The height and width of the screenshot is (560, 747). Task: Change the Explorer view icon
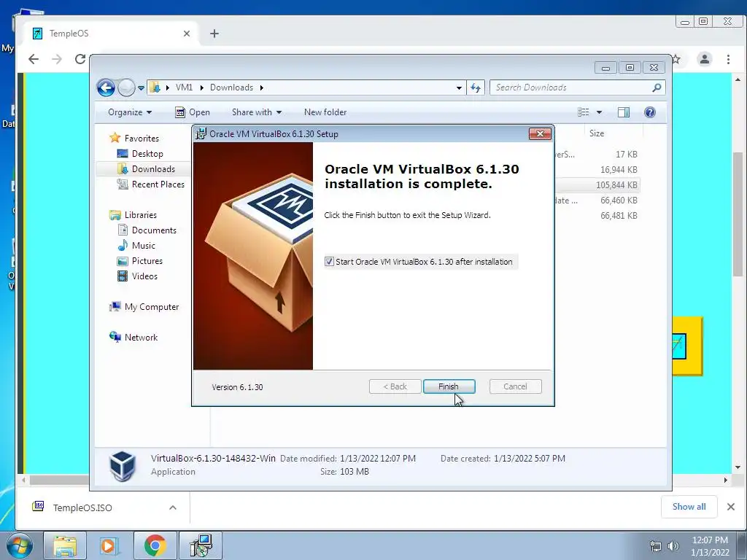coord(584,112)
